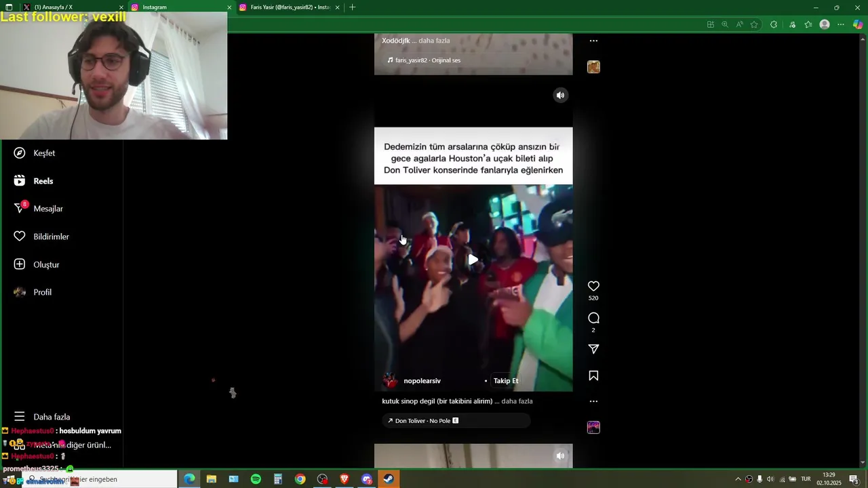
Task: Expand Daha fazla menu in sidebar
Action: (43, 417)
